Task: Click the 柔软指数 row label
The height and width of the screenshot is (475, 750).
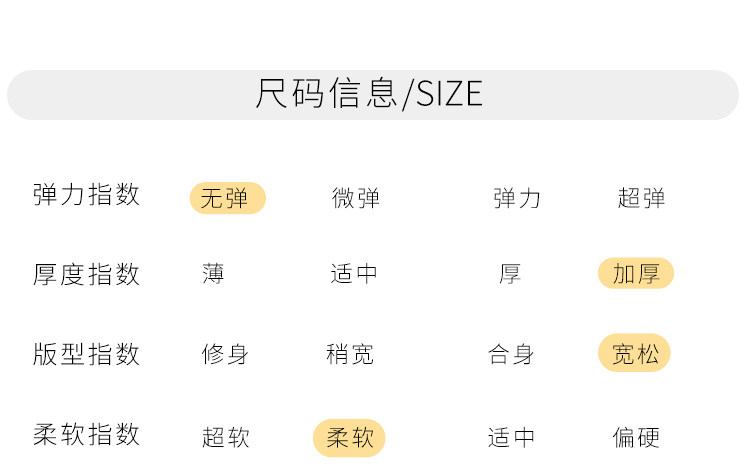Action: (87, 434)
